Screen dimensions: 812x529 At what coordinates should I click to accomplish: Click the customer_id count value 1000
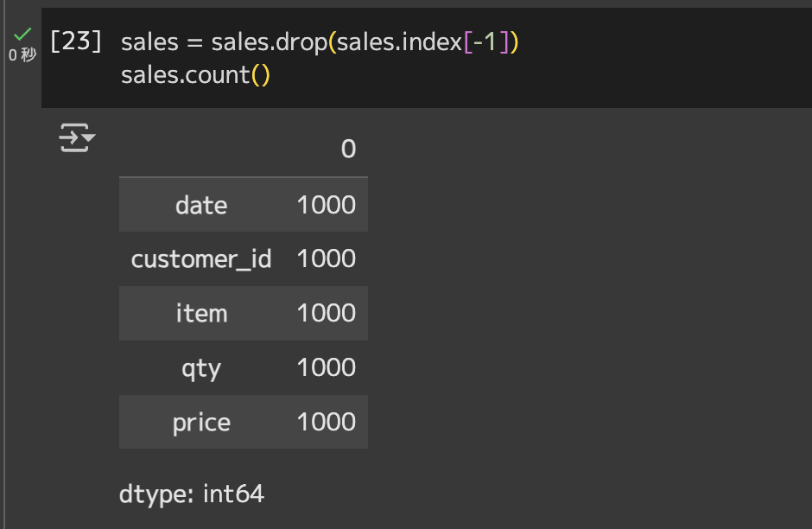327,258
